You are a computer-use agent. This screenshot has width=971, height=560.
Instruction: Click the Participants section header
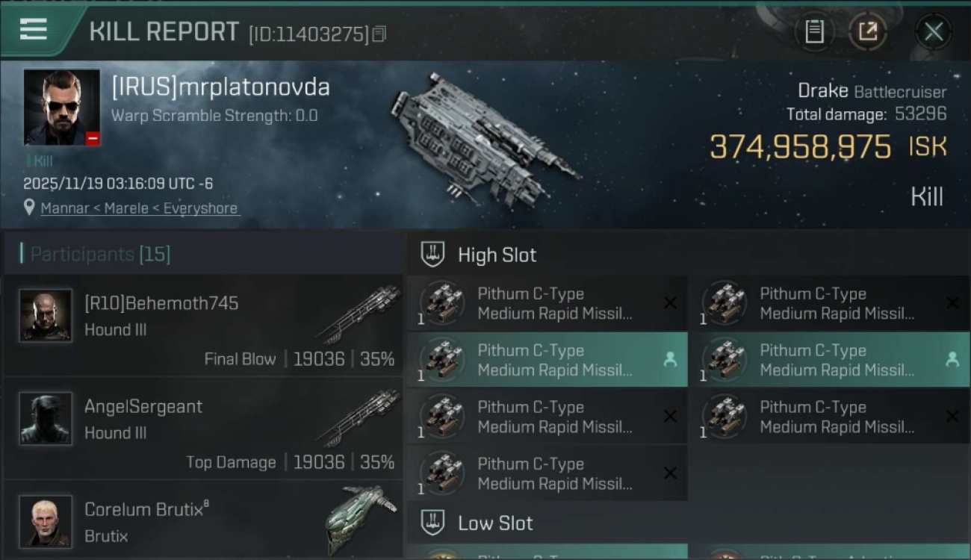(100, 254)
